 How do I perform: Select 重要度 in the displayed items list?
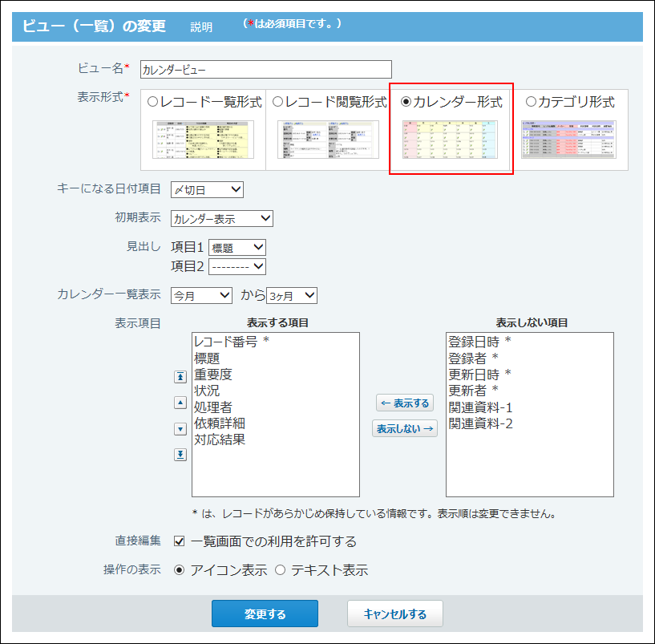pos(213,375)
